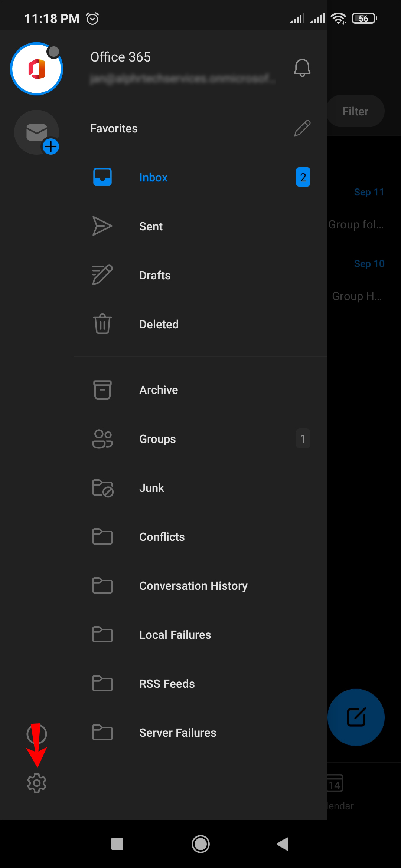Click the Groups people icon
The width and height of the screenshot is (401, 868).
(x=102, y=439)
